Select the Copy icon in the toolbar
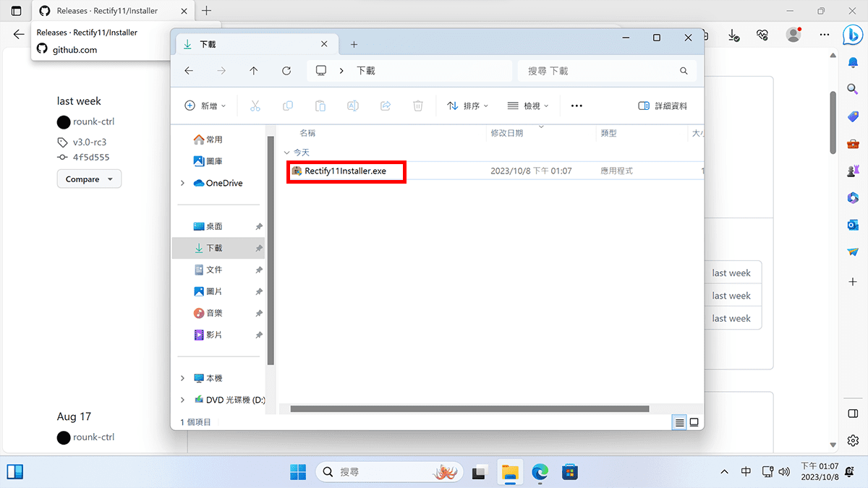The width and height of the screenshot is (868, 488). pos(287,106)
